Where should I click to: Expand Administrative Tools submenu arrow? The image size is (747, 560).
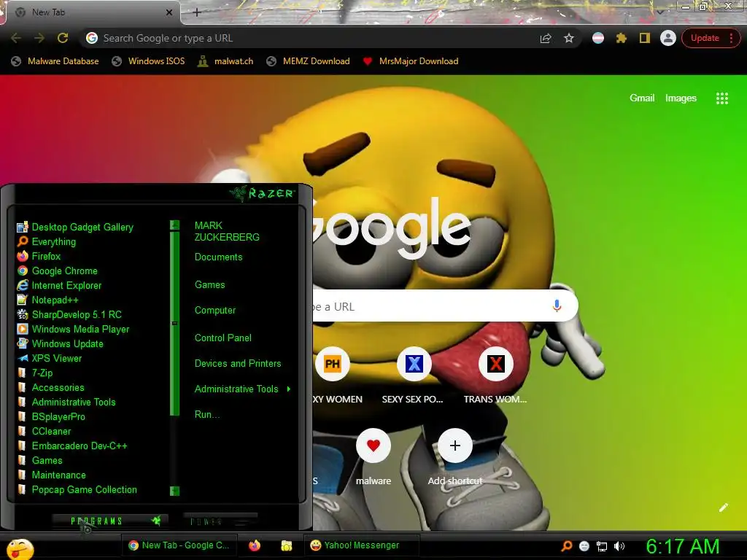pos(289,389)
